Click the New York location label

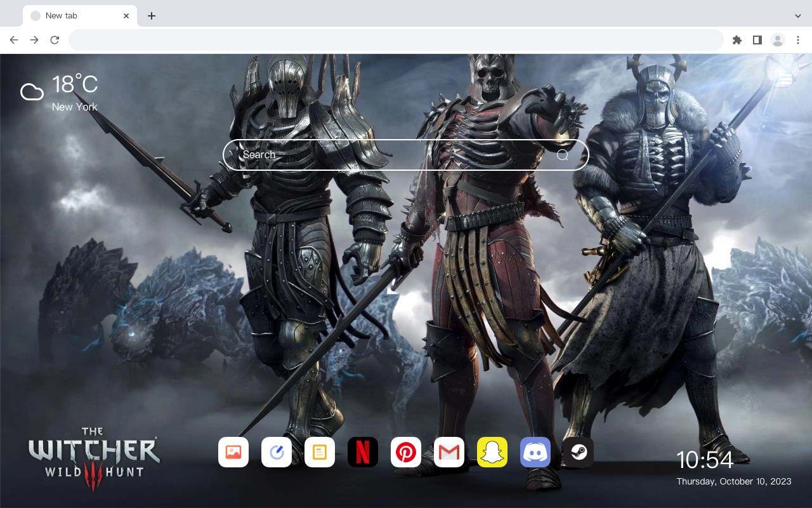click(x=75, y=107)
